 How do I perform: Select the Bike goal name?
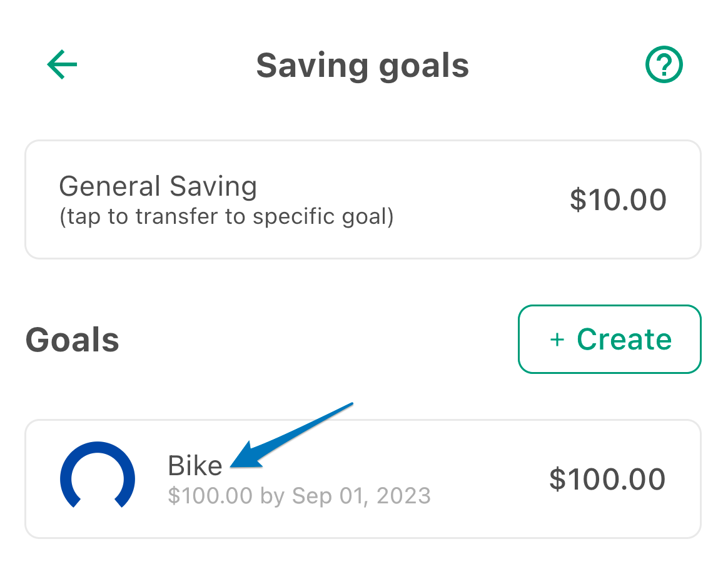pyautogui.click(x=195, y=465)
